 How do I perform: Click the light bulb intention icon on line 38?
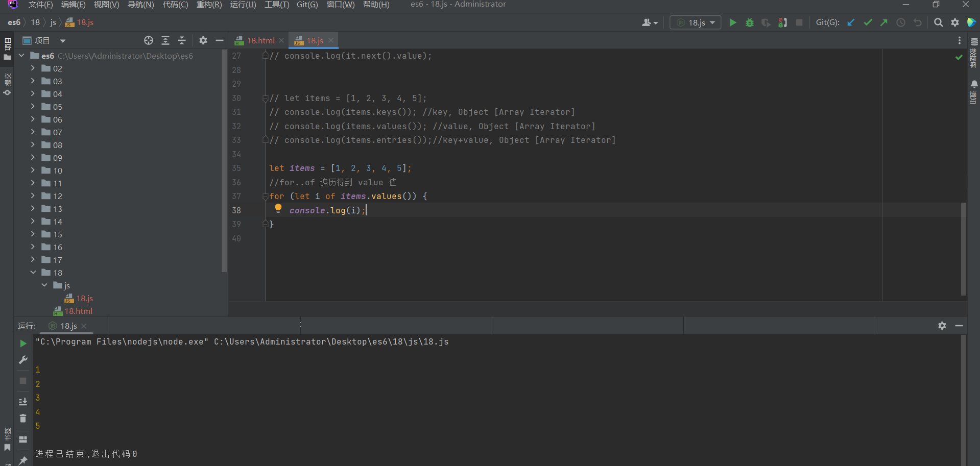tap(278, 208)
